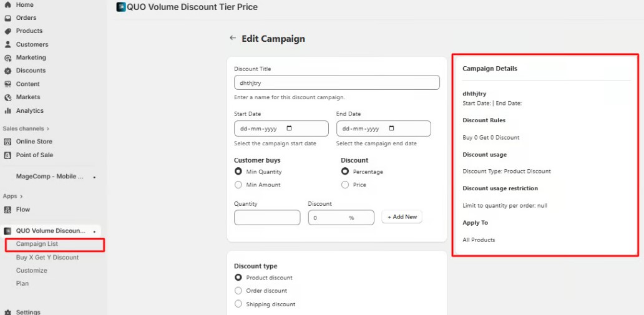Choose the Order discount radio option
Screen dimensions: 644x315
click(238, 291)
